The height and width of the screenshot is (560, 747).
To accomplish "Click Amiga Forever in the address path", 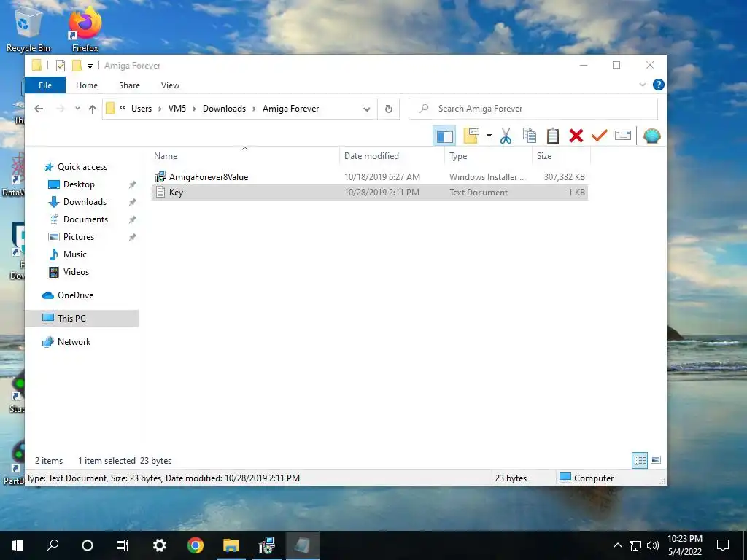I will click(290, 109).
